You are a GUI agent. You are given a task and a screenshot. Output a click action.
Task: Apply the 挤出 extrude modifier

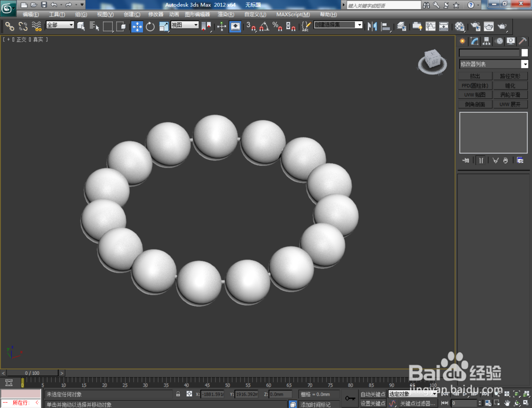tap(476, 76)
